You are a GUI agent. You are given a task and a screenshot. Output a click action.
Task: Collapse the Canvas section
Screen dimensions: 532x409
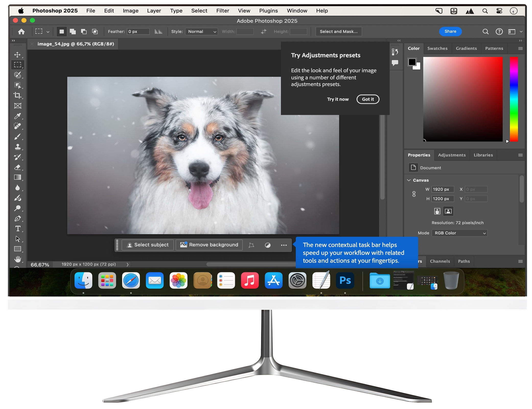coord(409,180)
